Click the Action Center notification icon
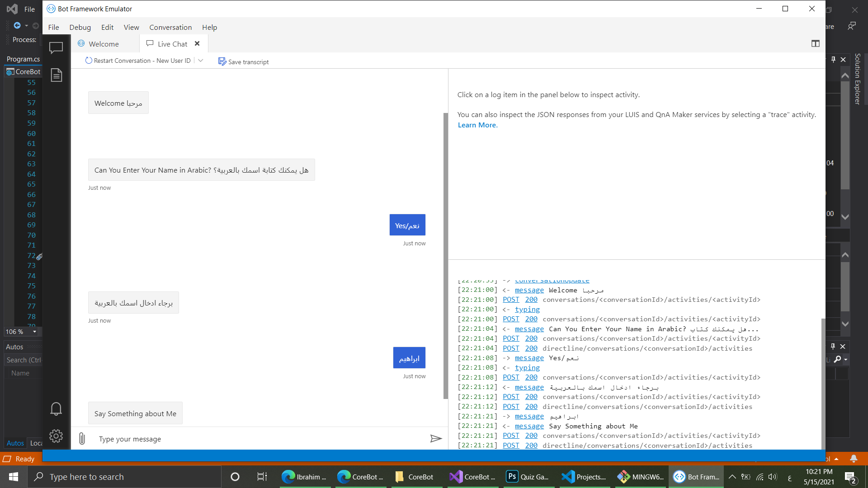This screenshot has width=868, height=488. 850,477
